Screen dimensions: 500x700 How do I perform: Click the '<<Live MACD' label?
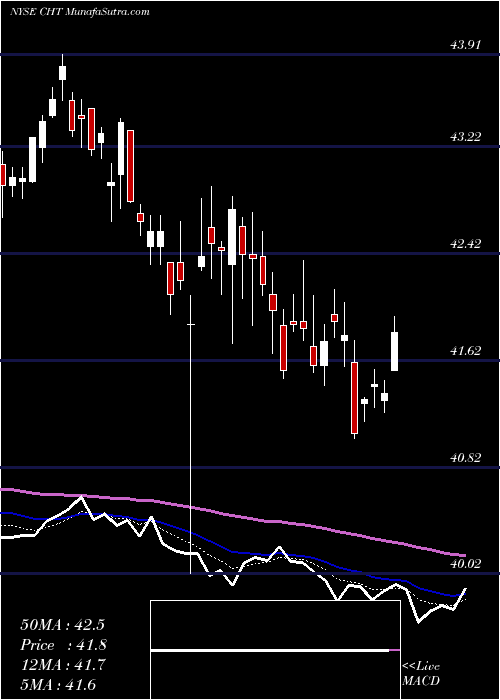click(421, 674)
